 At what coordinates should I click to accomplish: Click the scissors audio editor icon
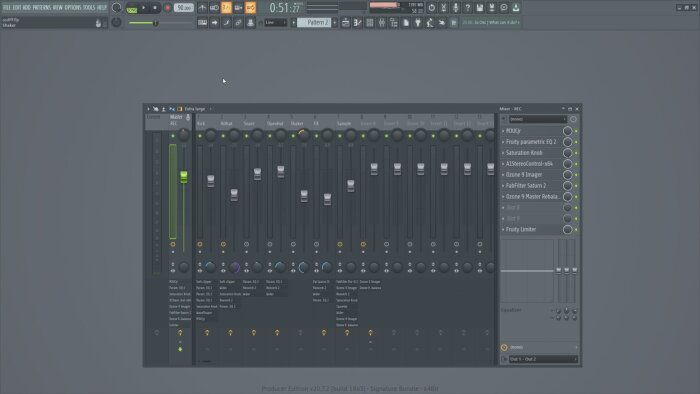(x=443, y=8)
